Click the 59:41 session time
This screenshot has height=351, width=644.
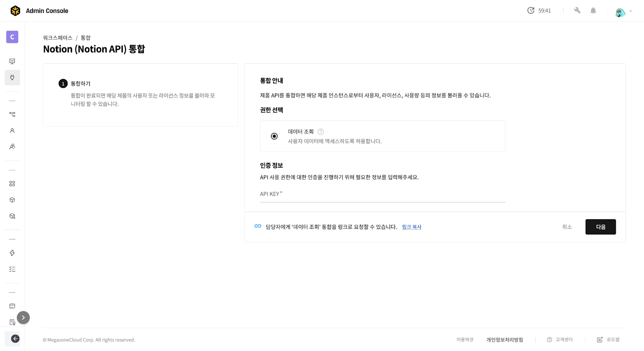[x=545, y=10]
